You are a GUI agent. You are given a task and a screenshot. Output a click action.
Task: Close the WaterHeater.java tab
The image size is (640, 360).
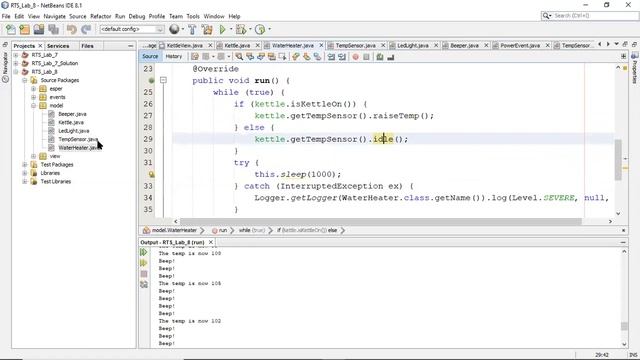coord(321,45)
